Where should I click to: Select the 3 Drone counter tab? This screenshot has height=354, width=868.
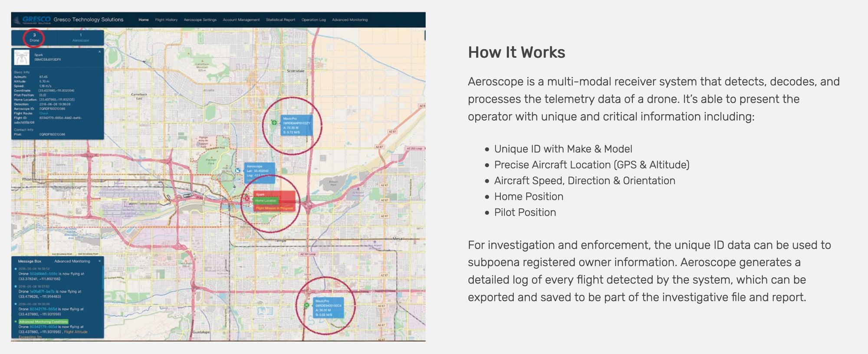pyautogui.click(x=34, y=38)
